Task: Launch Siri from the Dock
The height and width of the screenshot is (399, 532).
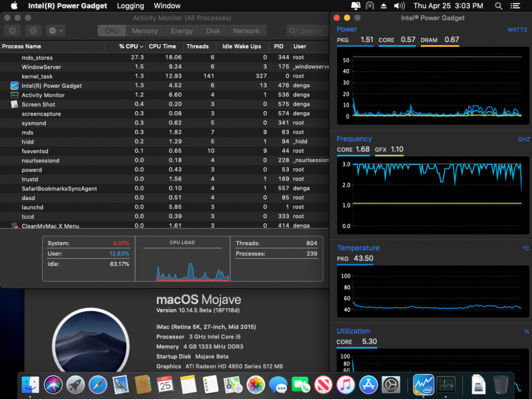Action: tap(53, 385)
